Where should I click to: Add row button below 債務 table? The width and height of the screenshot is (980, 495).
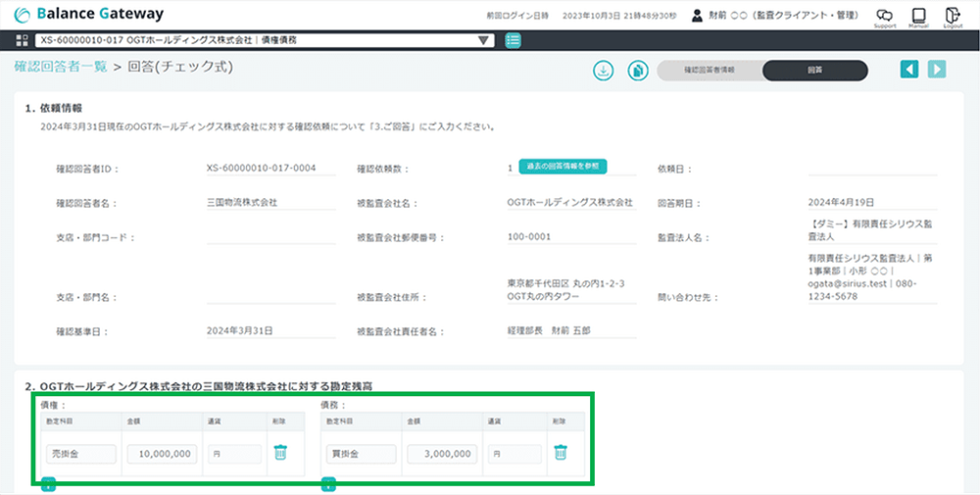328,484
